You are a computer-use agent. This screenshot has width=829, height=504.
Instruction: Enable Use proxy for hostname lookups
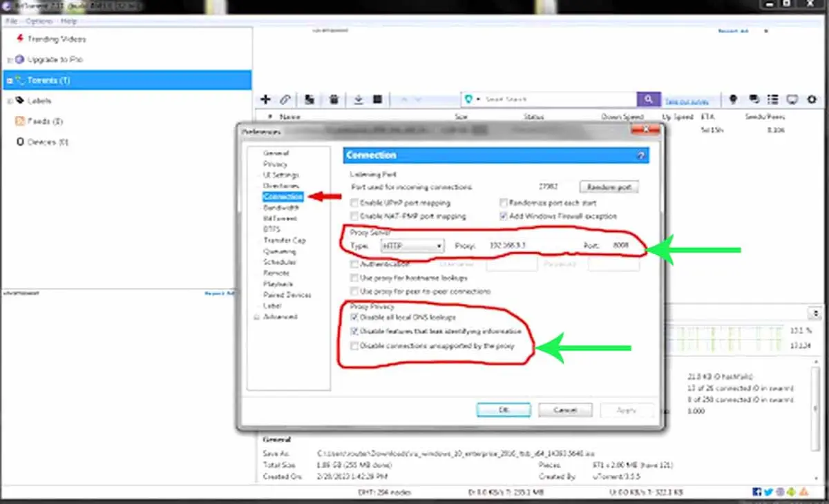coord(354,278)
